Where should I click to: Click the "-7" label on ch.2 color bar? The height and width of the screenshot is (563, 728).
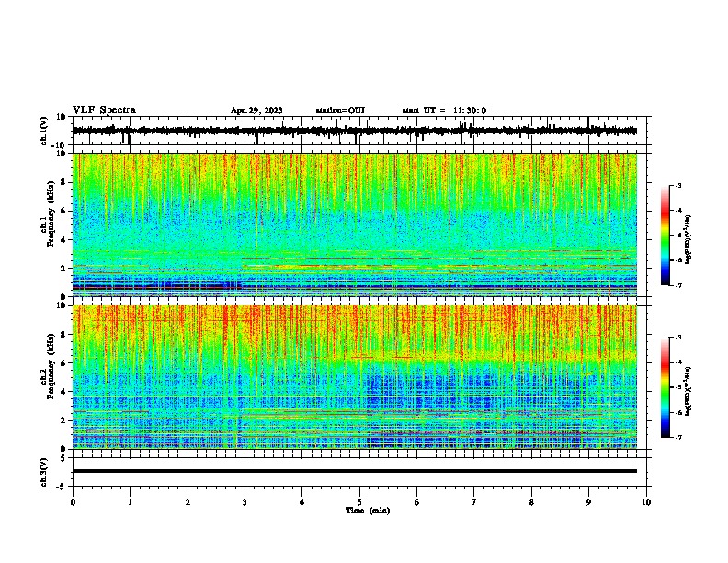tap(677, 437)
